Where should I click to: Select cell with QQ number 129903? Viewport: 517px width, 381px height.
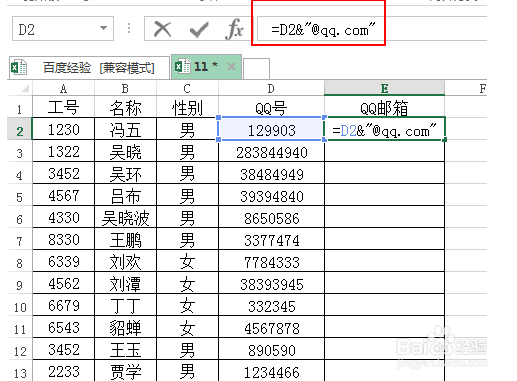coord(271,129)
